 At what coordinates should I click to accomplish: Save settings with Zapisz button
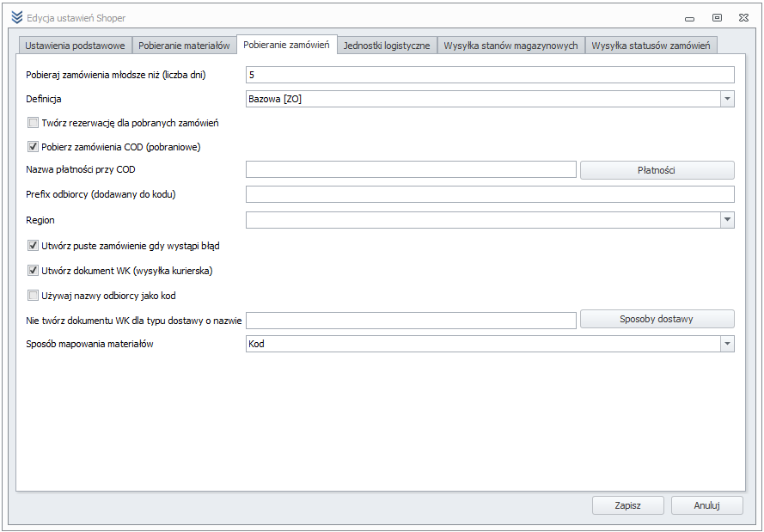tap(628, 505)
